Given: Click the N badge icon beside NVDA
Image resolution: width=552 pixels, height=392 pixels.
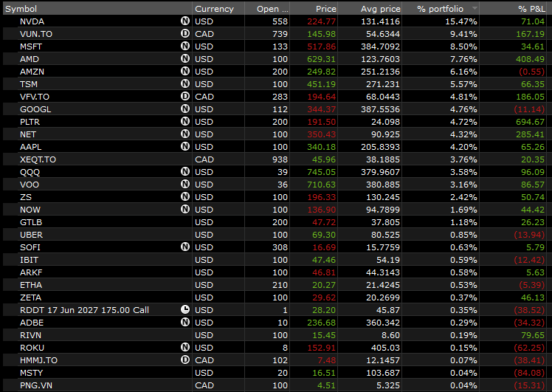Looking at the screenshot, I should 185,21.
